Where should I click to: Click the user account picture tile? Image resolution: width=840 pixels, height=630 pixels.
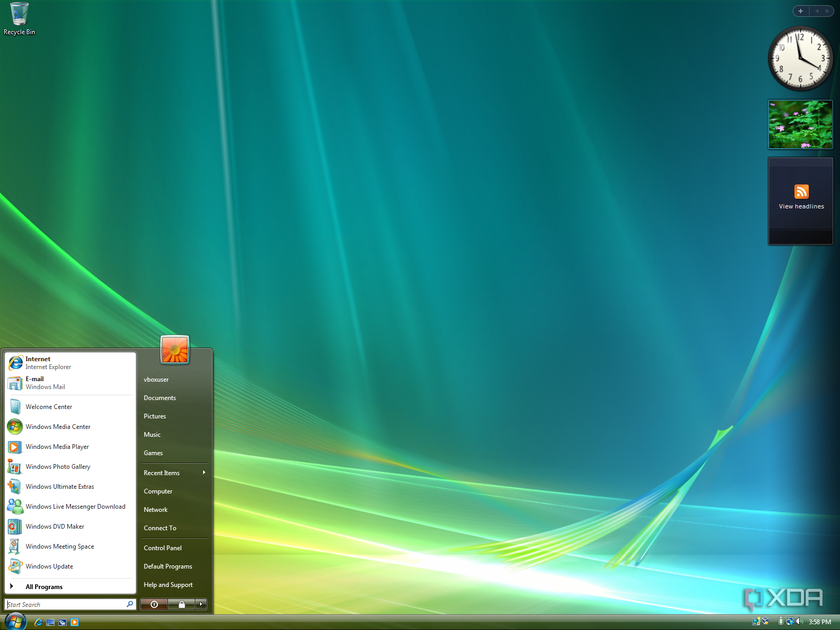[x=175, y=350]
